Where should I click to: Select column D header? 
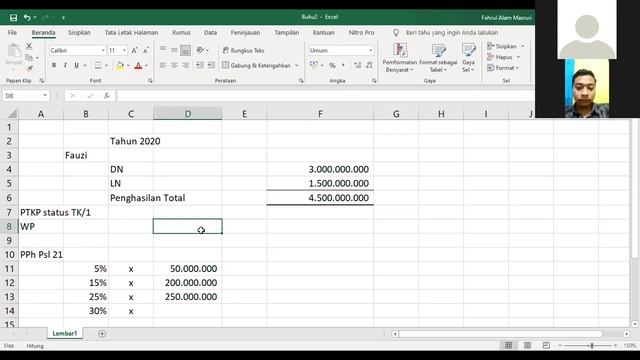(188, 114)
